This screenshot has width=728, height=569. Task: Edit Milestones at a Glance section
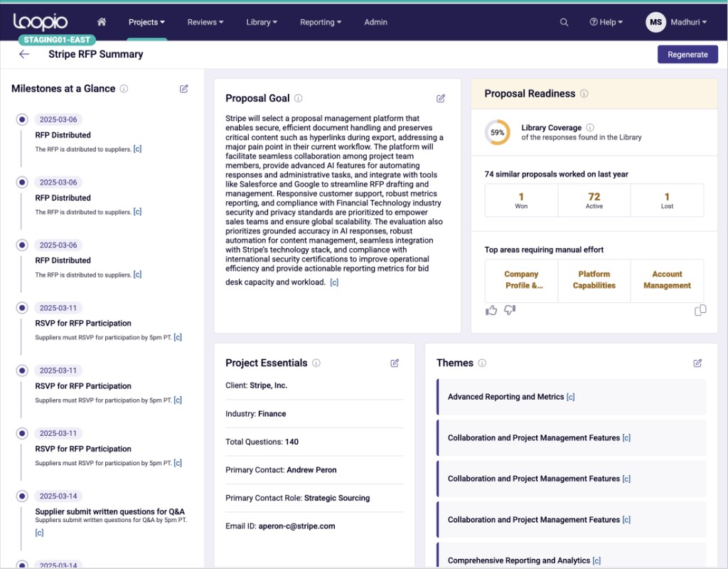(x=184, y=89)
